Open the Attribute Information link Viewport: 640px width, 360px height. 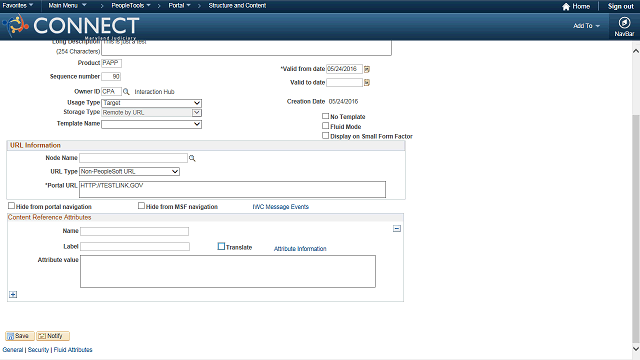coord(300,249)
